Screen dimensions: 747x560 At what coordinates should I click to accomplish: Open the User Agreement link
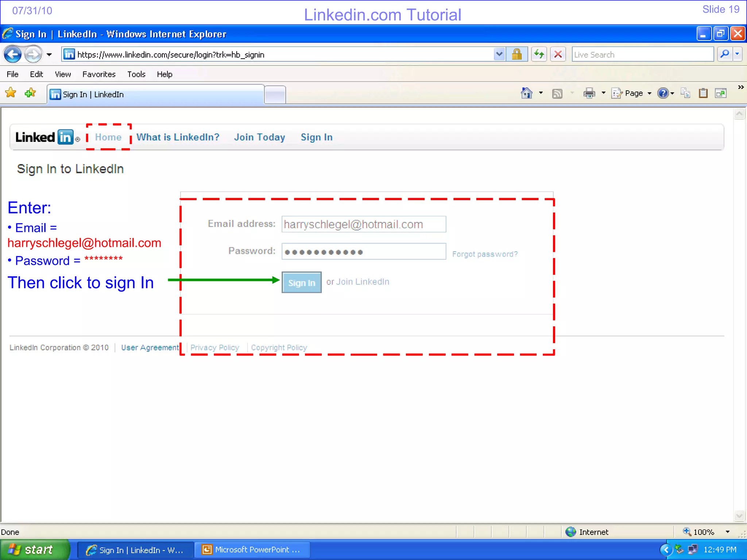click(x=150, y=347)
